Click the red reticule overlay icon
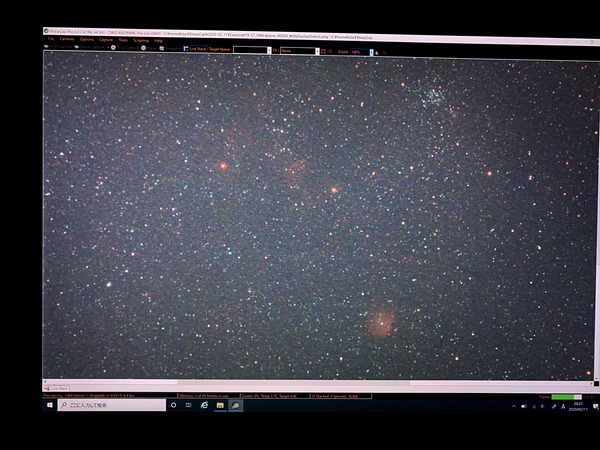This screenshot has height=450, width=600. pos(330,51)
